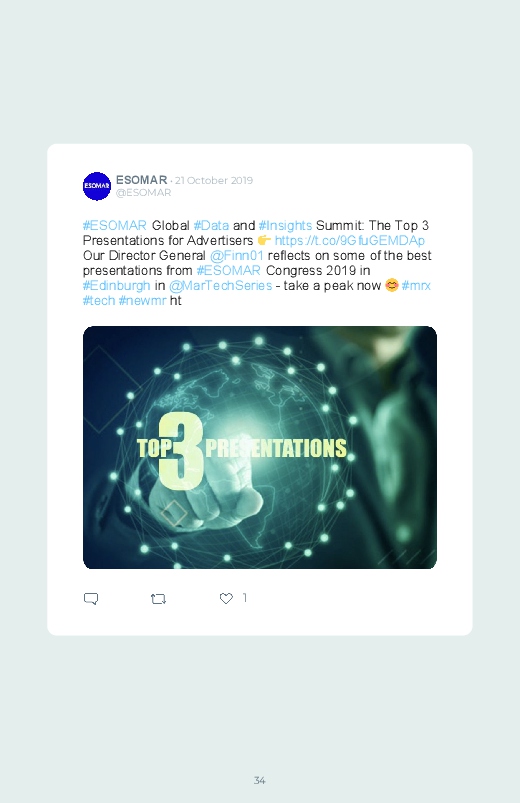520x803 pixels.
Task: Open the #Edinburgh hashtag
Action: pos(117,285)
